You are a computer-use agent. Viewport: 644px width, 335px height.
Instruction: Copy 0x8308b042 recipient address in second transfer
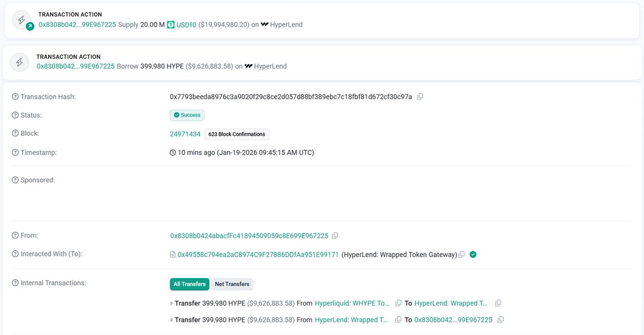(501, 319)
